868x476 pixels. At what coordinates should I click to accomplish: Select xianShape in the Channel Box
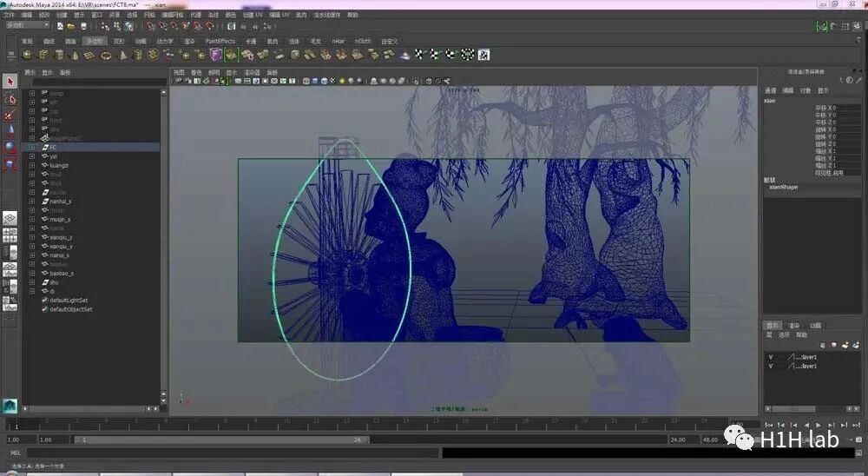click(783, 188)
